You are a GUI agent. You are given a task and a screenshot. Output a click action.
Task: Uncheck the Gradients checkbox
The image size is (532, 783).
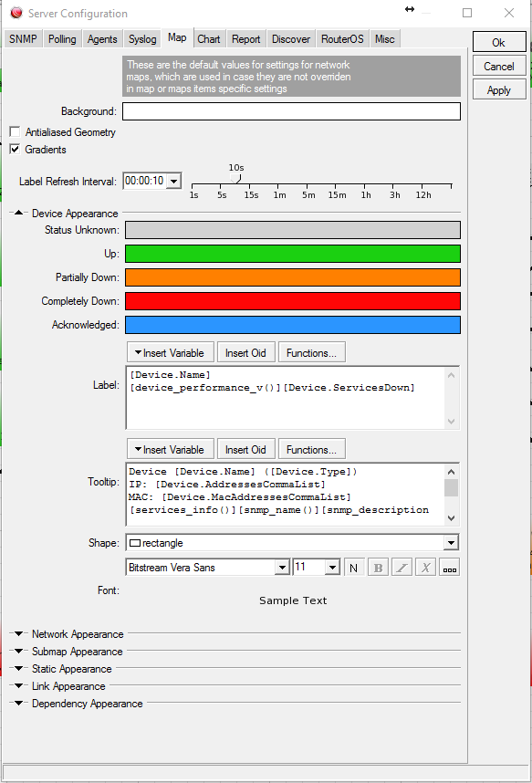point(15,150)
